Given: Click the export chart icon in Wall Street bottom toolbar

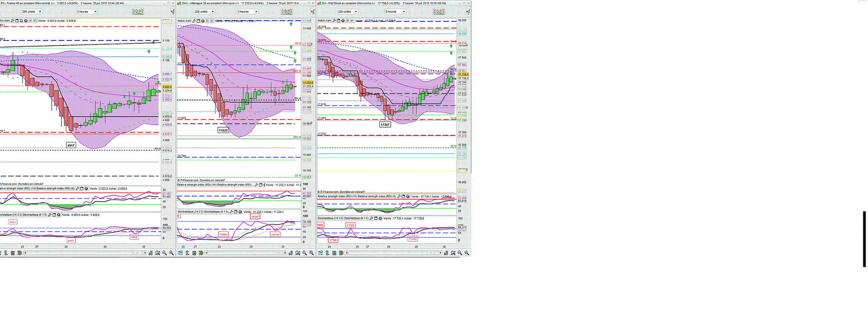Looking at the screenshot, I should click(x=320, y=253).
